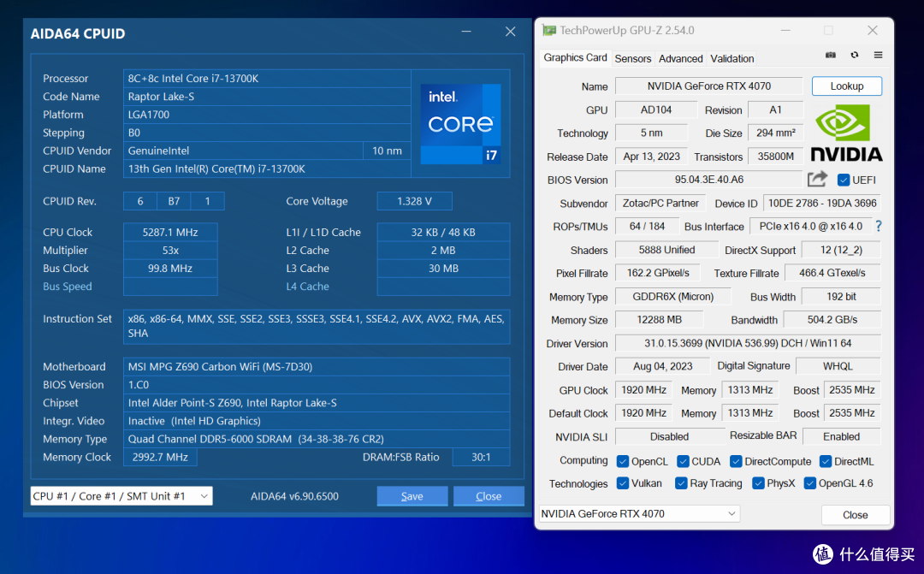The height and width of the screenshot is (574, 924).
Task: Click the GPU-Z title bar app icon
Action: click(549, 30)
